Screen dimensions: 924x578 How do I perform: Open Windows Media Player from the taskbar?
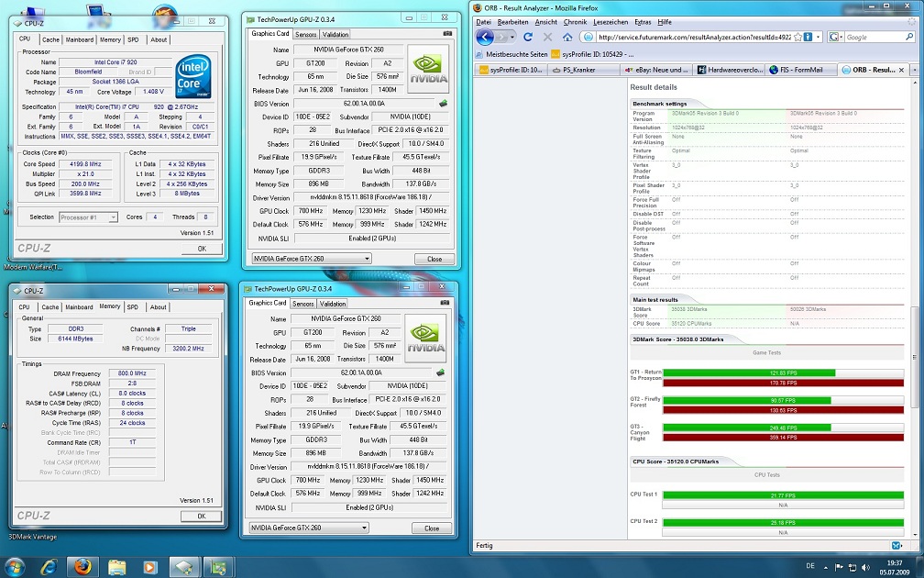[150, 567]
